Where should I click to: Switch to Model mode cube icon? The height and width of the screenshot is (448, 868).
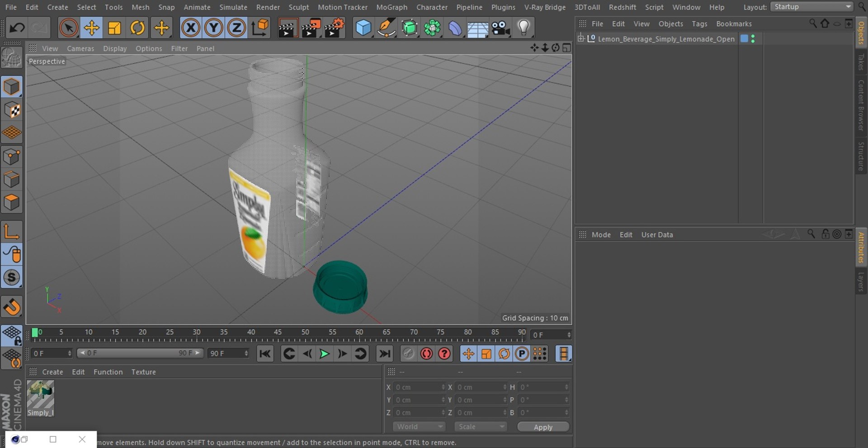pos(12,87)
